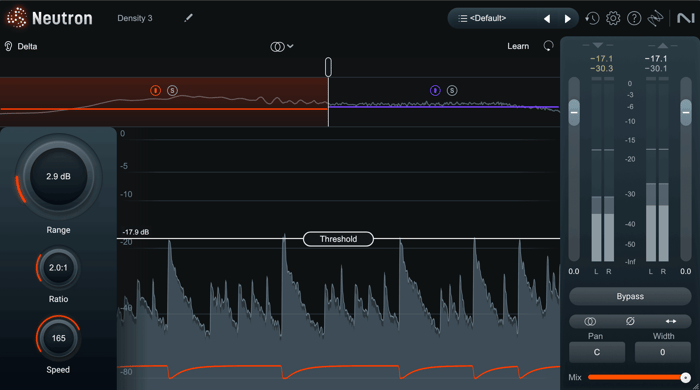Toggle Delta listen ear icon
Screen dimensions: 700x390
(x=8, y=46)
